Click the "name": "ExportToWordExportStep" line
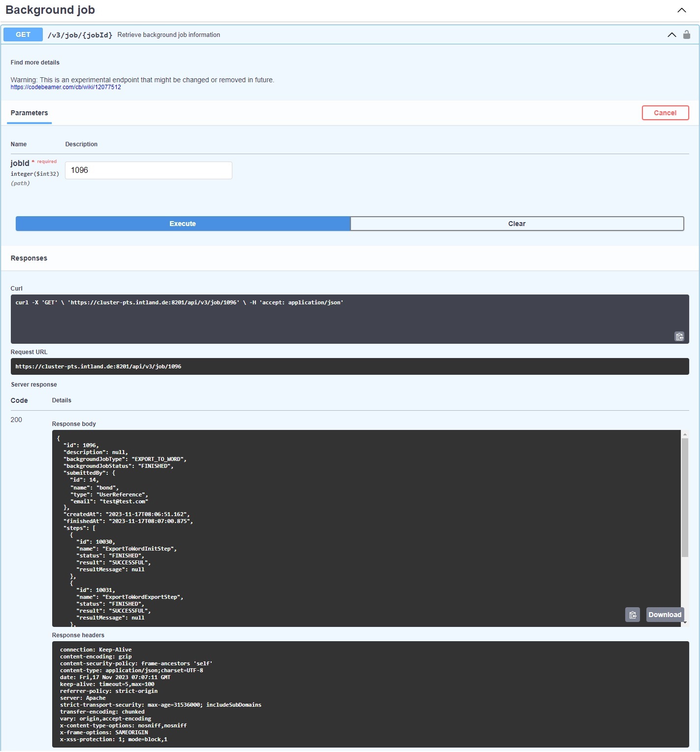 point(130,597)
